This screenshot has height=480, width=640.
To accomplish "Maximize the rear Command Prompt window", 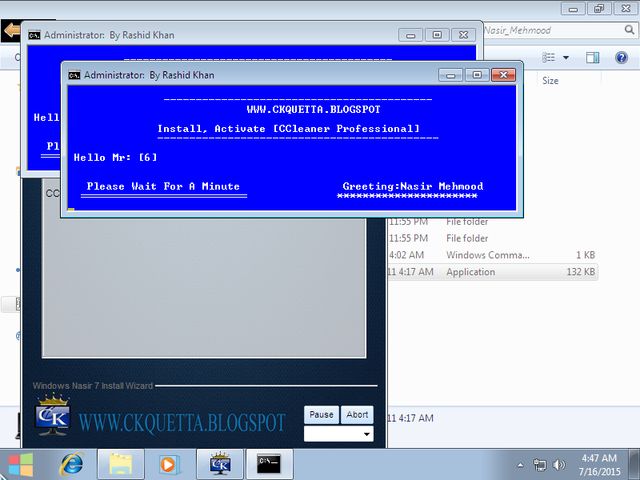I will (437, 35).
